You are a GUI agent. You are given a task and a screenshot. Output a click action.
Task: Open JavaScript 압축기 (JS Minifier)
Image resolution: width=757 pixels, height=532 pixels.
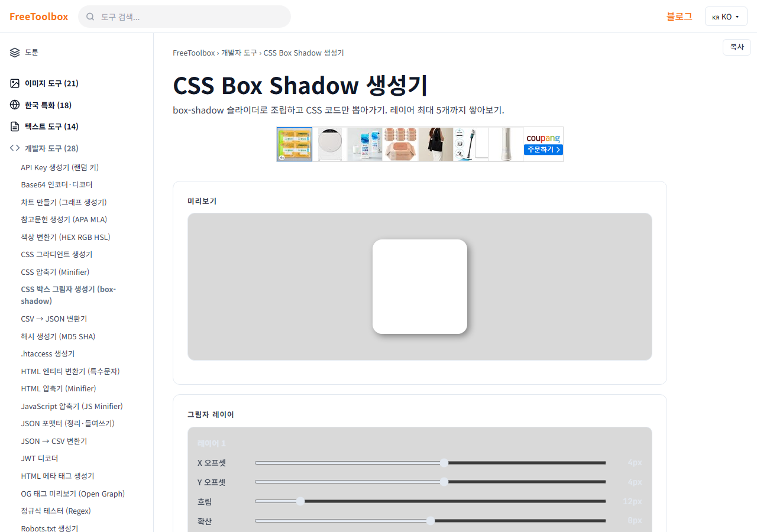(x=72, y=406)
